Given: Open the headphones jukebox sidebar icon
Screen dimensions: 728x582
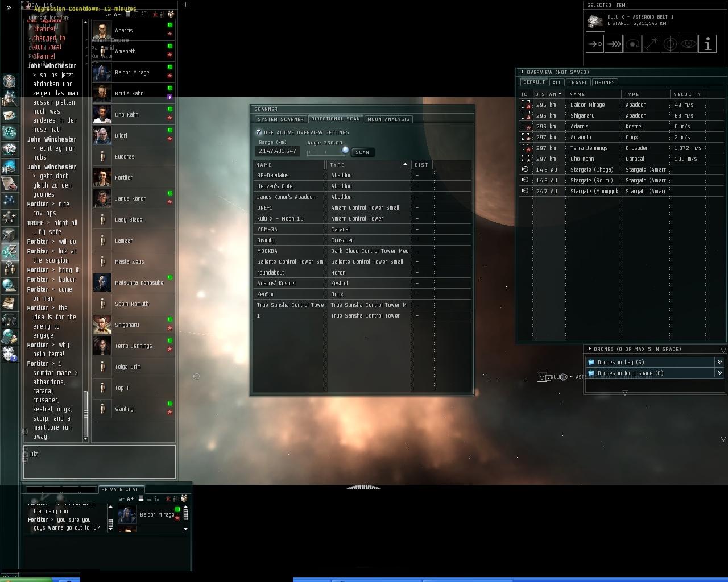Looking at the screenshot, I should [9, 319].
